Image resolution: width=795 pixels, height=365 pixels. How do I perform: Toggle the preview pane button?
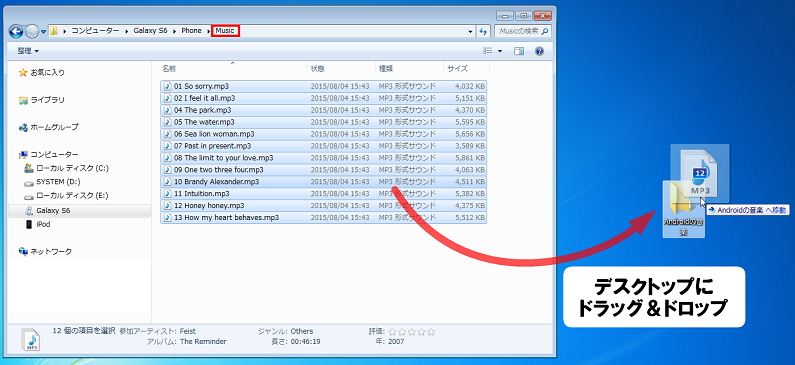pos(519,51)
